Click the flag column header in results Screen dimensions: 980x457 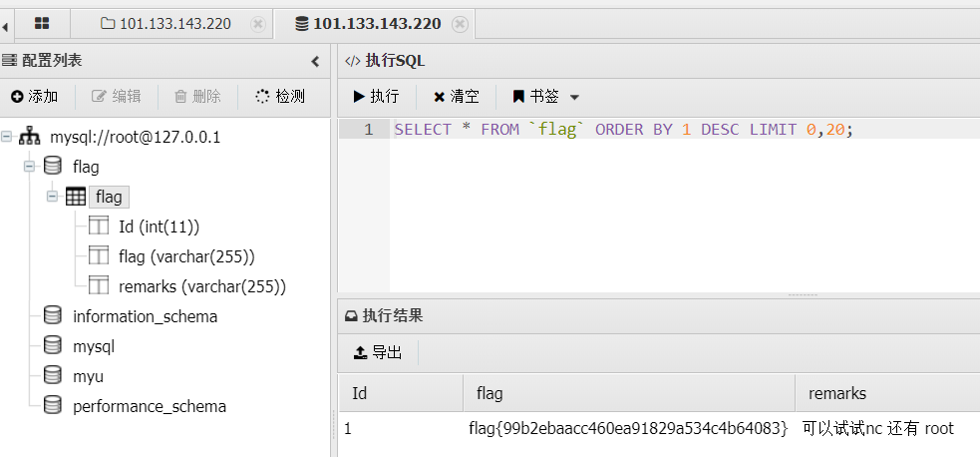pos(629,393)
